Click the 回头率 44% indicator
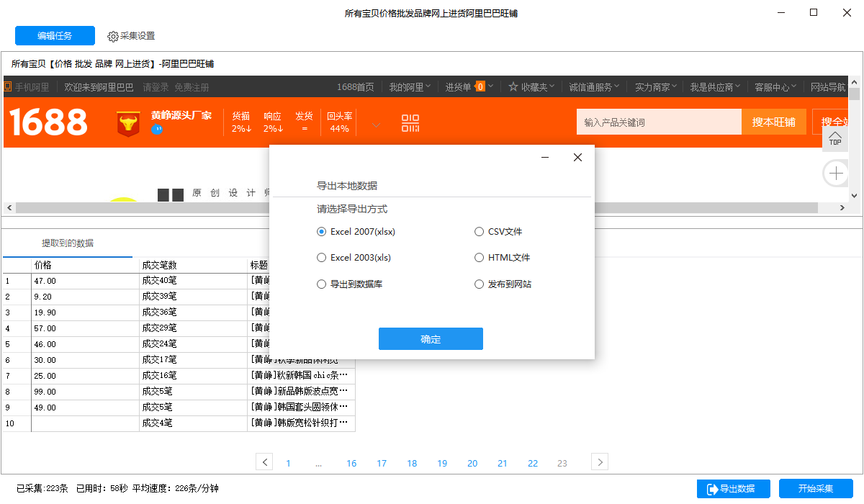Screen dimensions: 864x504 (x=340, y=122)
